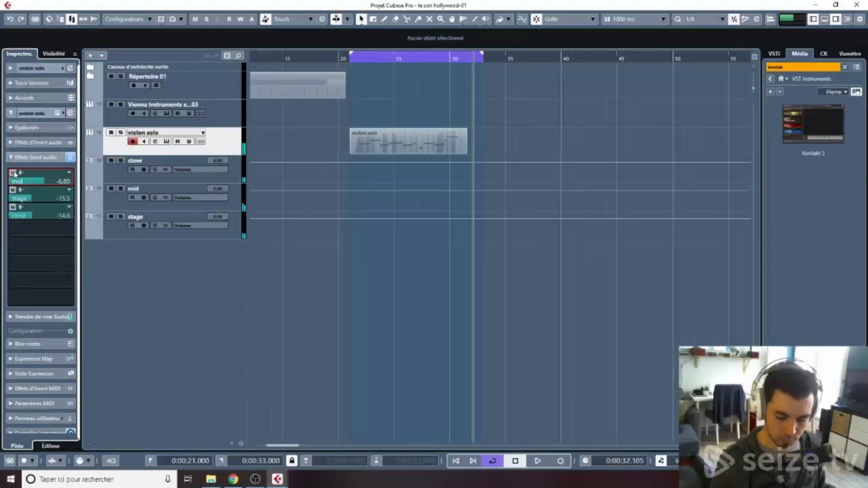Toggle the Cycle loop button in transport
This screenshot has width=868, height=488.
(x=492, y=461)
